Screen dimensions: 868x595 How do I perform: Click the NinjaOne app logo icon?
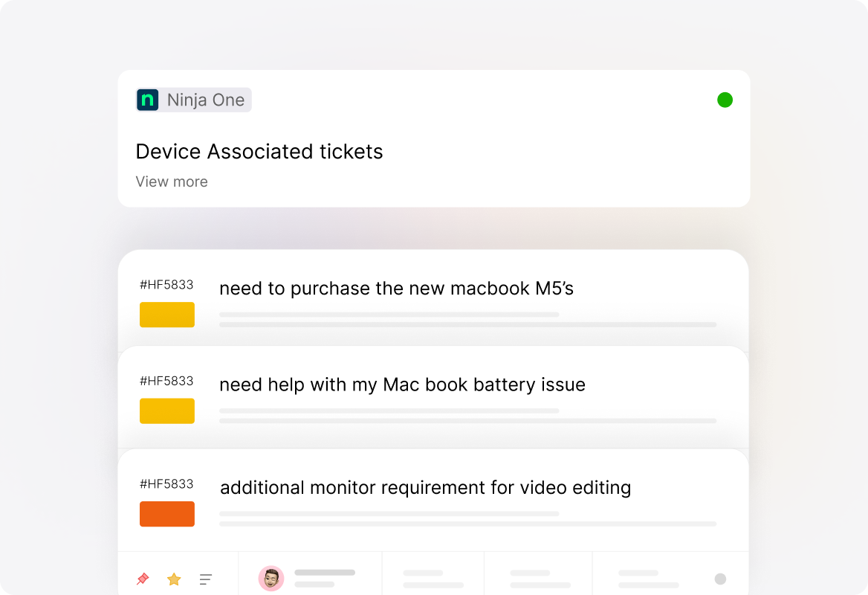pos(147,99)
